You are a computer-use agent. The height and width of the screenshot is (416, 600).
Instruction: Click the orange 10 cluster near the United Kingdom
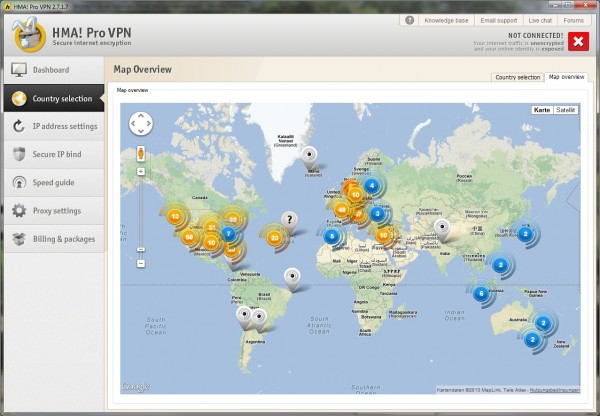coord(355,194)
